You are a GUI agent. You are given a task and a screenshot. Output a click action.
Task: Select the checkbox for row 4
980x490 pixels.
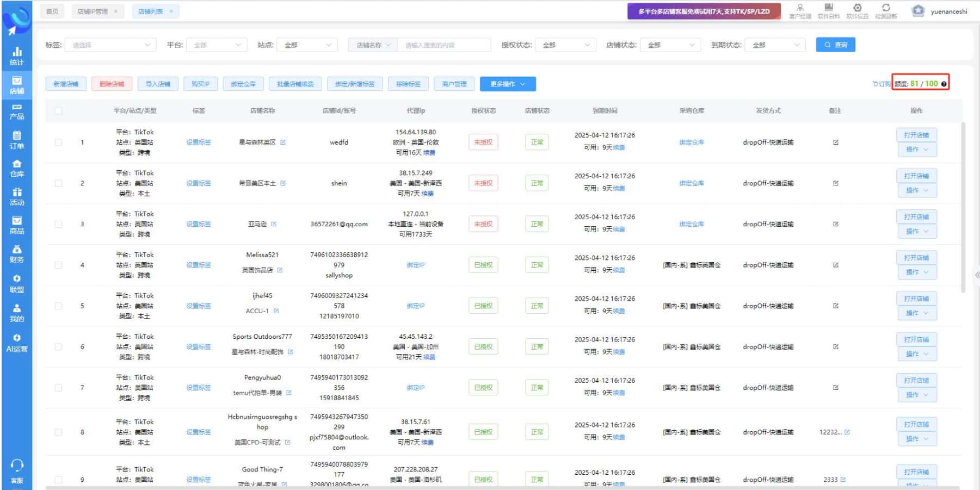point(58,265)
